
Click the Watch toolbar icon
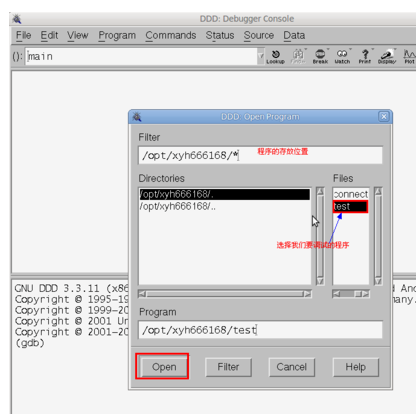point(342,56)
